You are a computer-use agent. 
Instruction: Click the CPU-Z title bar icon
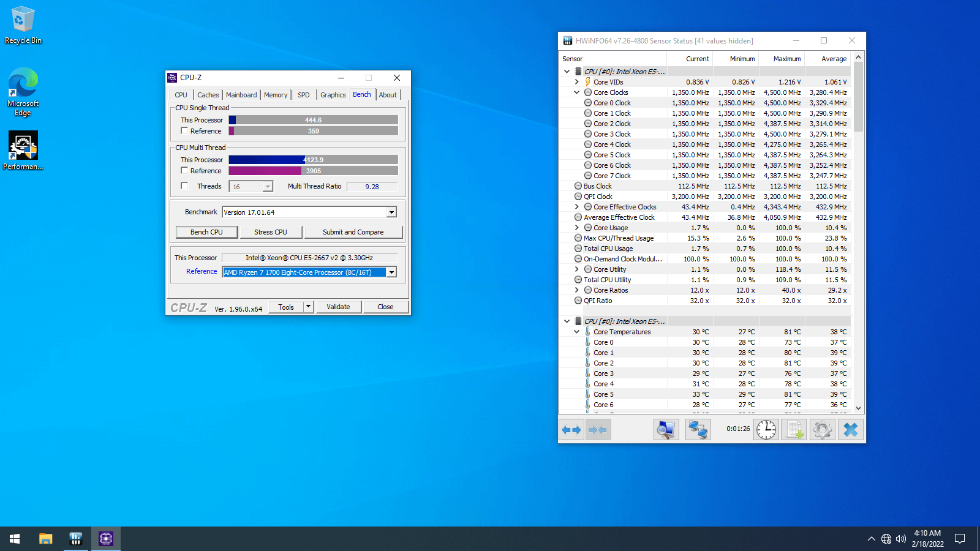172,78
